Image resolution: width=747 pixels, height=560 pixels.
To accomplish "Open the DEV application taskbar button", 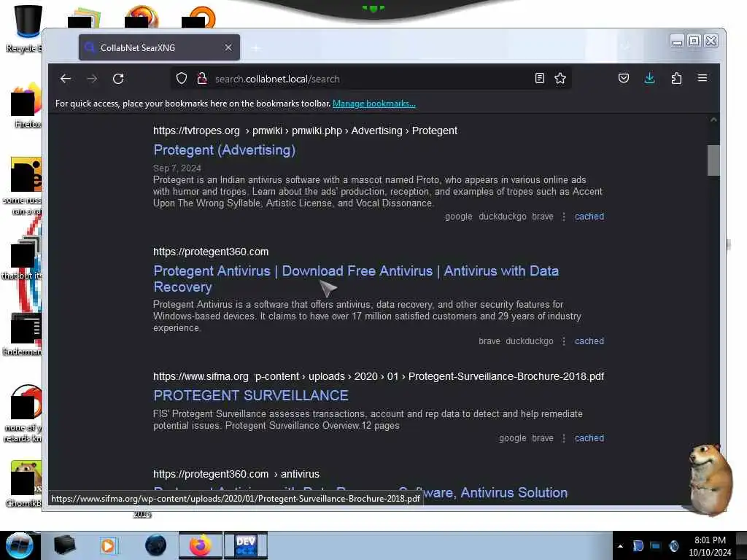I will (x=246, y=545).
